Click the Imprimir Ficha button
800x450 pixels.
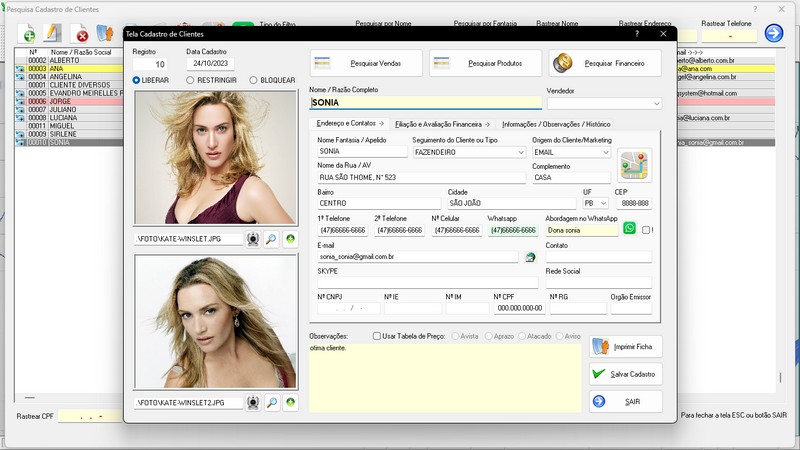pos(626,346)
